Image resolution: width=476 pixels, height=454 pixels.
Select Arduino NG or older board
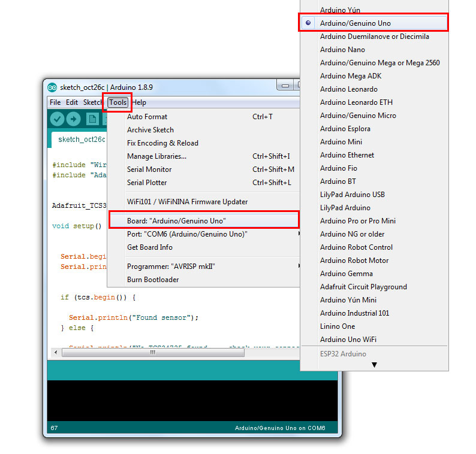click(x=374, y=234)
